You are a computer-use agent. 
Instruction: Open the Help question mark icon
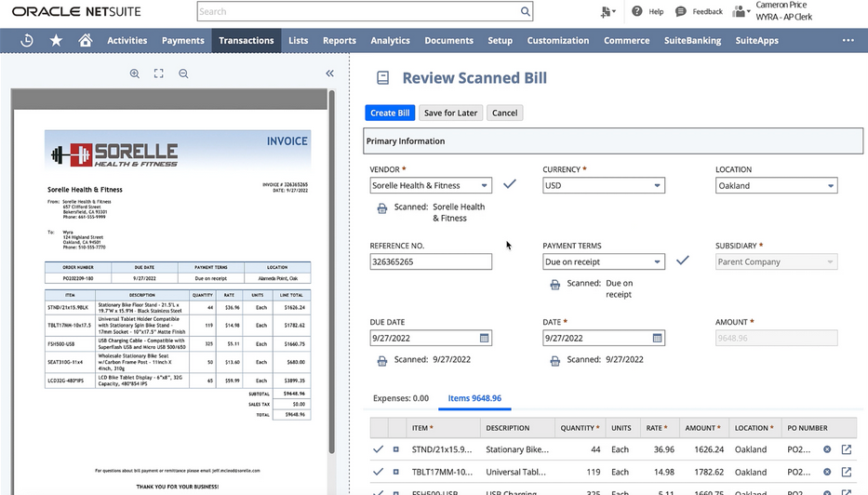(x=636, y=11)
